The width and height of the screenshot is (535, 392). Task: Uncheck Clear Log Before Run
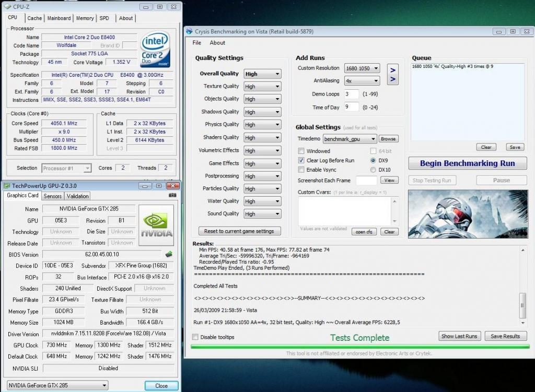(x=301, y=160)
